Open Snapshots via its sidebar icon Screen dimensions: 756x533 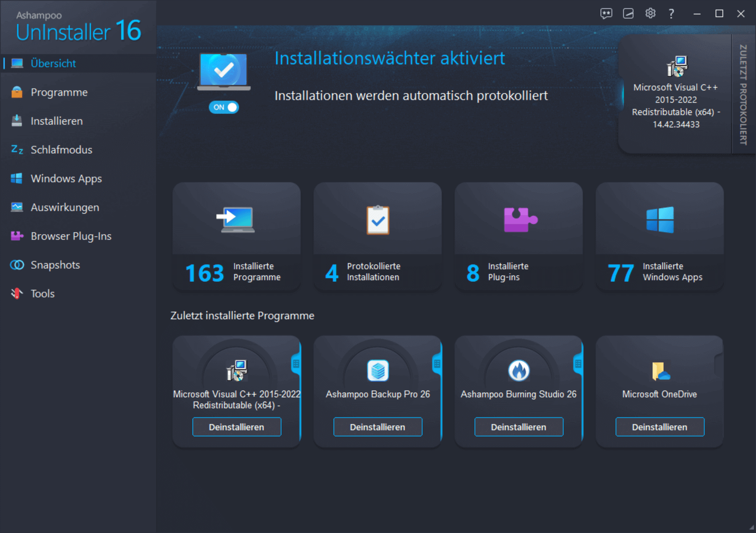coord(16,264)
